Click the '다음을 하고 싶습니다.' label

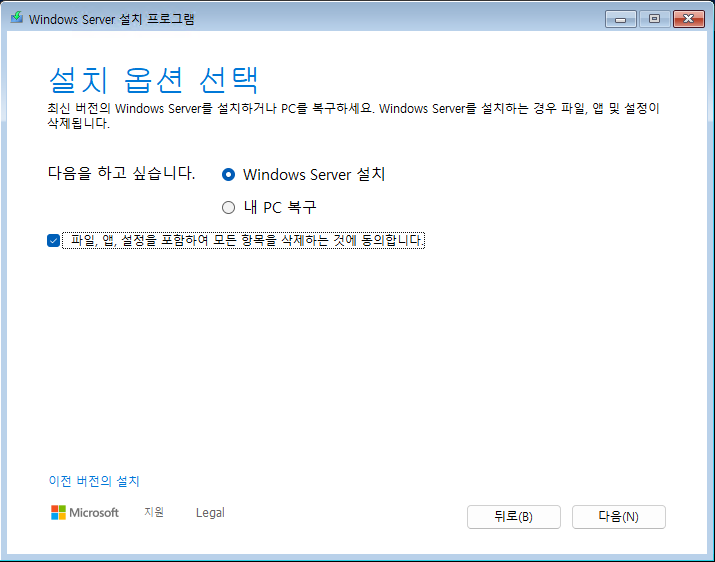(x=121, y=173)
